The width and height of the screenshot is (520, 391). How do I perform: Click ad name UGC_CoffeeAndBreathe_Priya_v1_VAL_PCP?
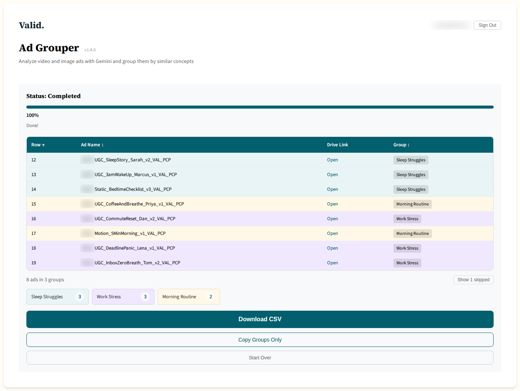[139, 204]
